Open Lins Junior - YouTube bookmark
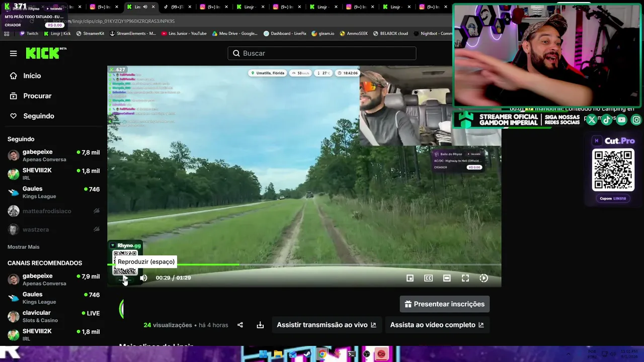Screen dimensions: 644x362 click(x=184, y=34)
